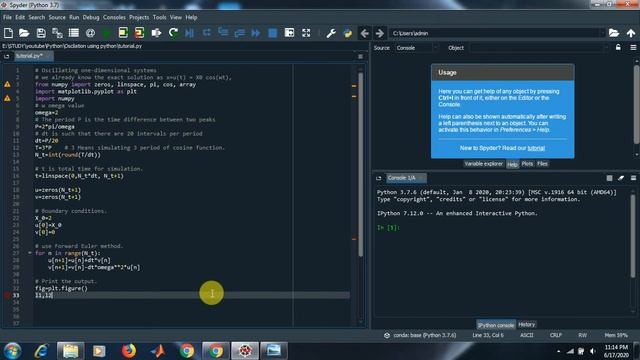The image size is (640, 360).
Task: Clear console variables with eraser icon
Action: click(621, 178)
